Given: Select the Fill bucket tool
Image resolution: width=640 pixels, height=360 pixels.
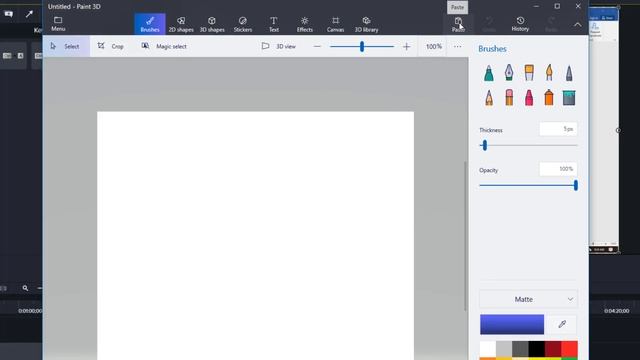Looking at the screenshot, I should tap(569, 98).
